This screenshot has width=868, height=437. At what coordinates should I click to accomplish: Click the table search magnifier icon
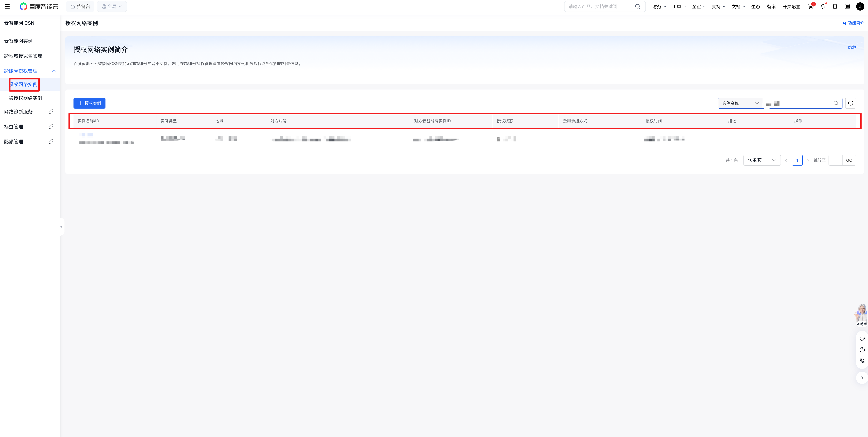(x=836, y=103)
